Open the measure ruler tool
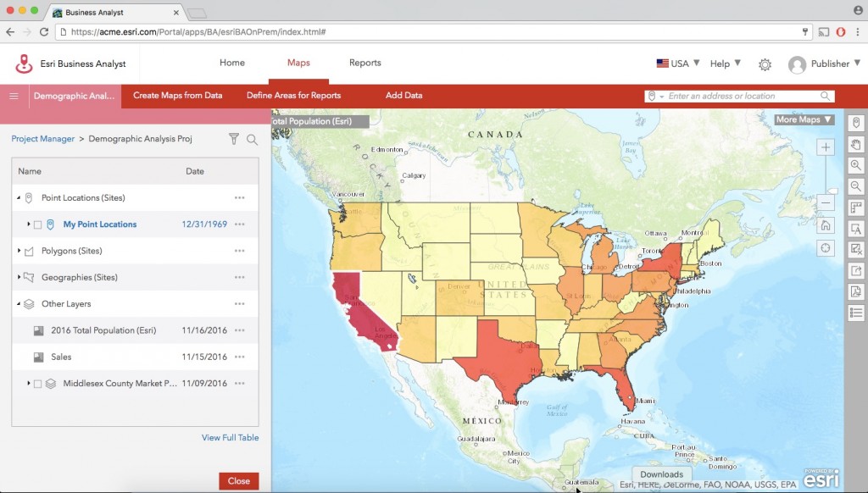The width and height of the screenshot is (868, 493). coord(856,208)
